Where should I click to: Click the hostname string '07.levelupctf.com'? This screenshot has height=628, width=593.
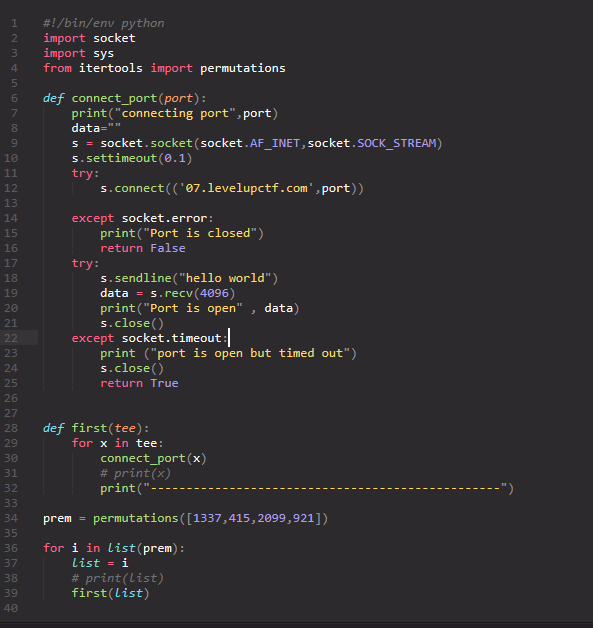(x=246, y=188)
